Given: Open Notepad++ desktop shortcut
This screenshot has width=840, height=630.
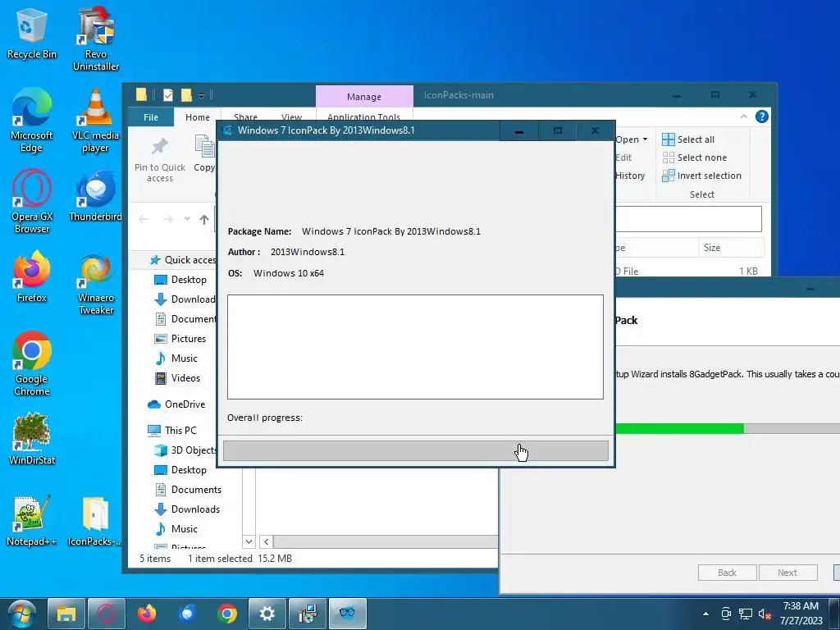Looking at the screenshot, I should pyautogui.click(x=32, y=521).
